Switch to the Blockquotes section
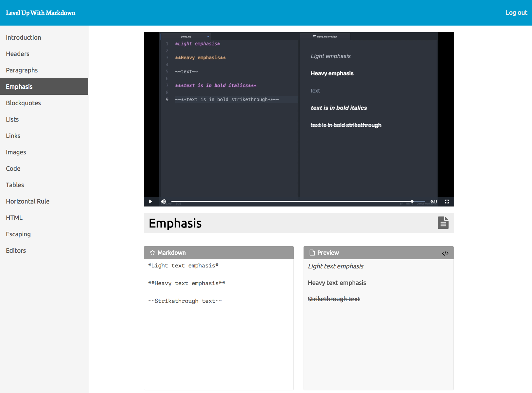Viewport: 532px width, 393px height. (x=23, y=103)
